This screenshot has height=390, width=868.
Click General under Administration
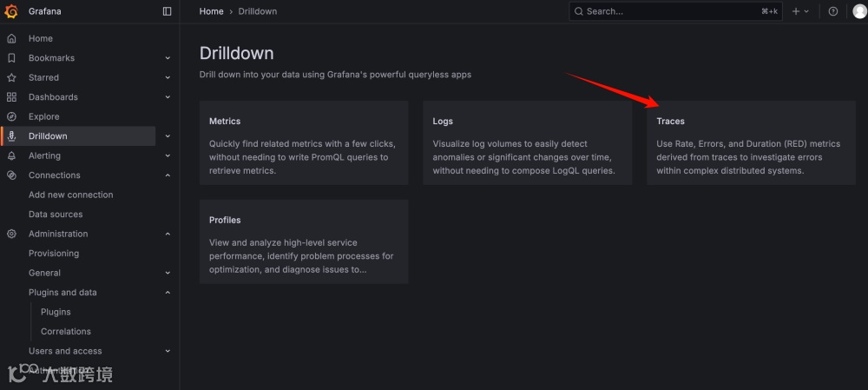(45, 273)
